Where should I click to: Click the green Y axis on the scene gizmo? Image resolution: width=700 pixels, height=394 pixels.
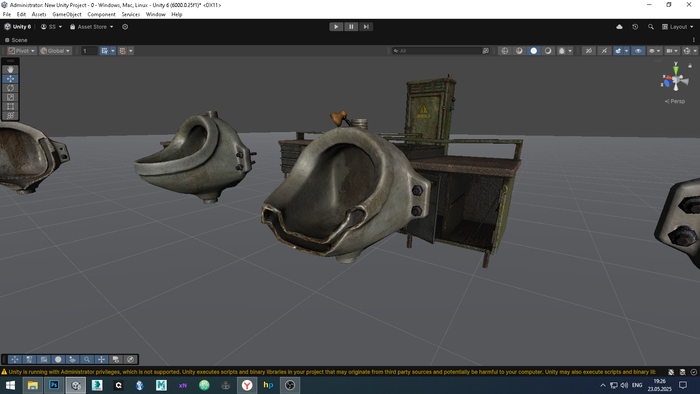[676, 70]
